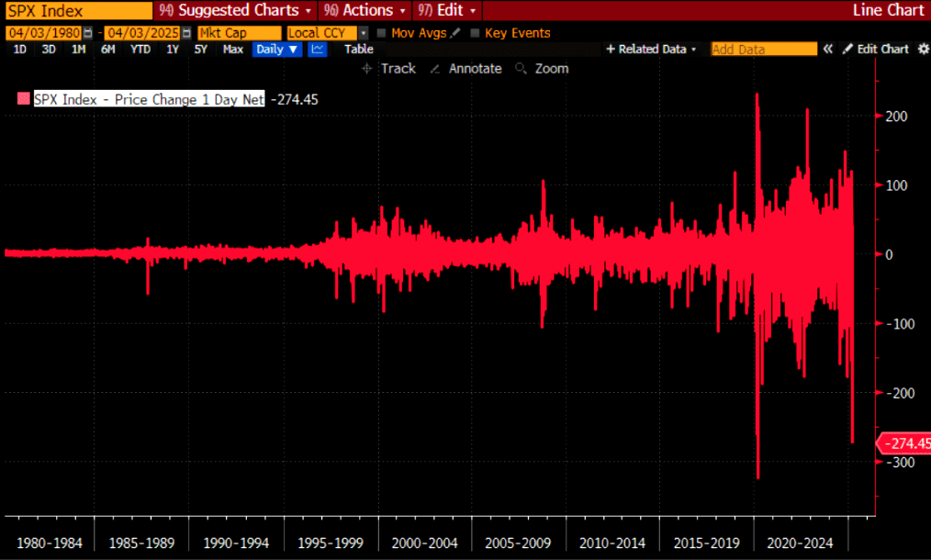Activate the Zoom magnifier tool
This screenshot has width=931, height=560.
pos(543,69)
